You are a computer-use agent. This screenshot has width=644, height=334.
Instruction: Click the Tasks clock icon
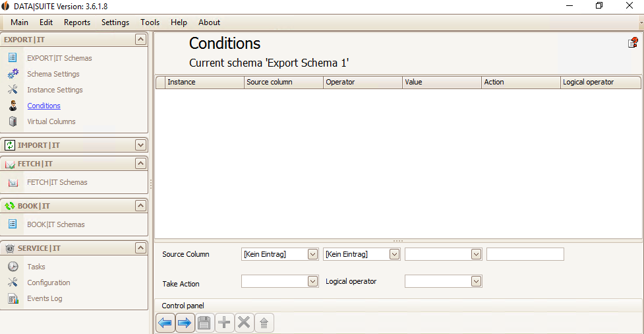(13, 267)
